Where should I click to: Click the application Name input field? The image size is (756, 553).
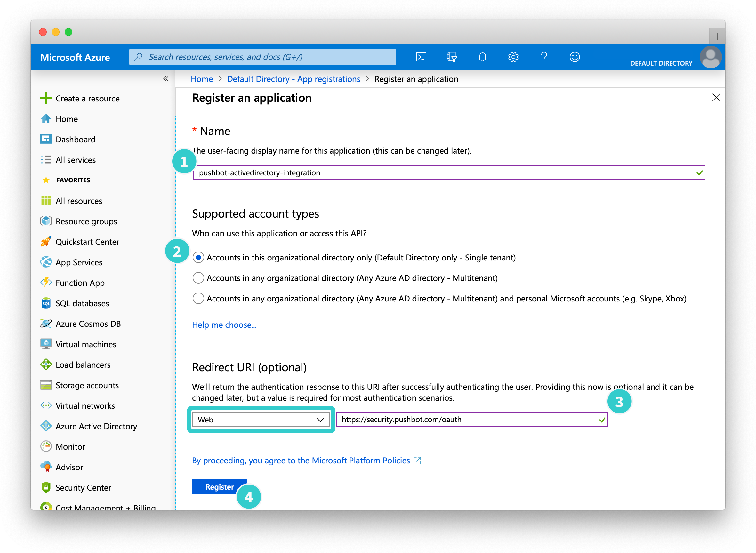[x=449, y=173]
